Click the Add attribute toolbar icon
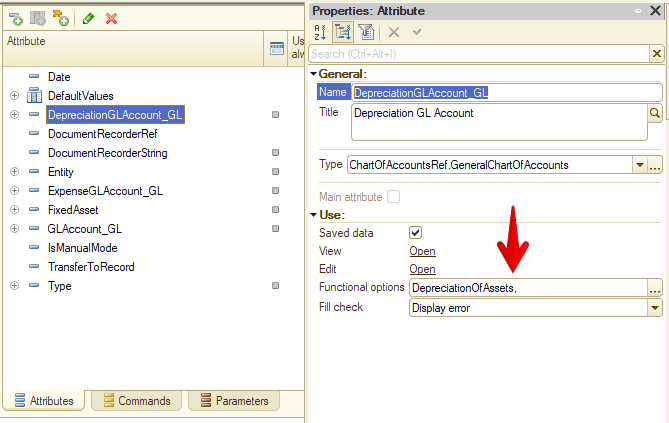The width and height of the screenshot is (669, 423). [x=15, y=18]
